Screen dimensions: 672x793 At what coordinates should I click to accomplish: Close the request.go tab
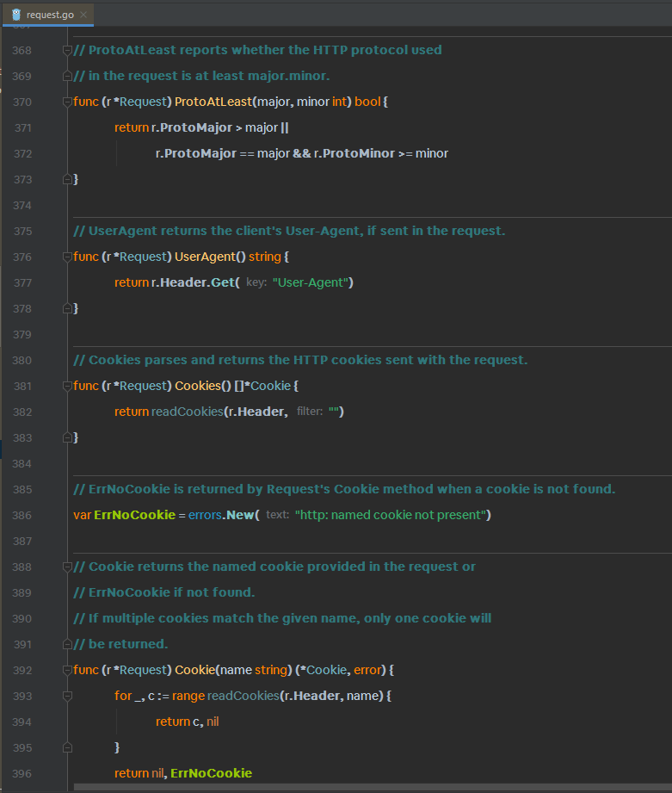click(x=83, y=15)
